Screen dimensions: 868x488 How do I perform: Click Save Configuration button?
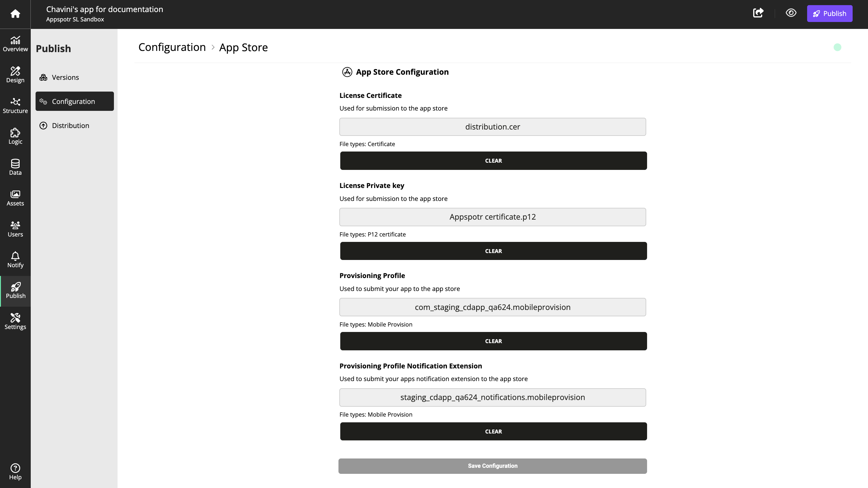(x=492, y=465)
